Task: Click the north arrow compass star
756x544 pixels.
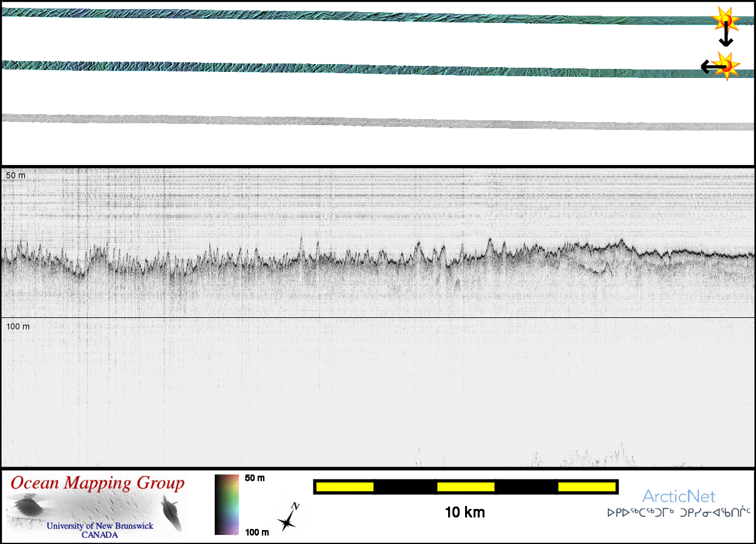Action: pyautogui.click(x=288, y=518)
